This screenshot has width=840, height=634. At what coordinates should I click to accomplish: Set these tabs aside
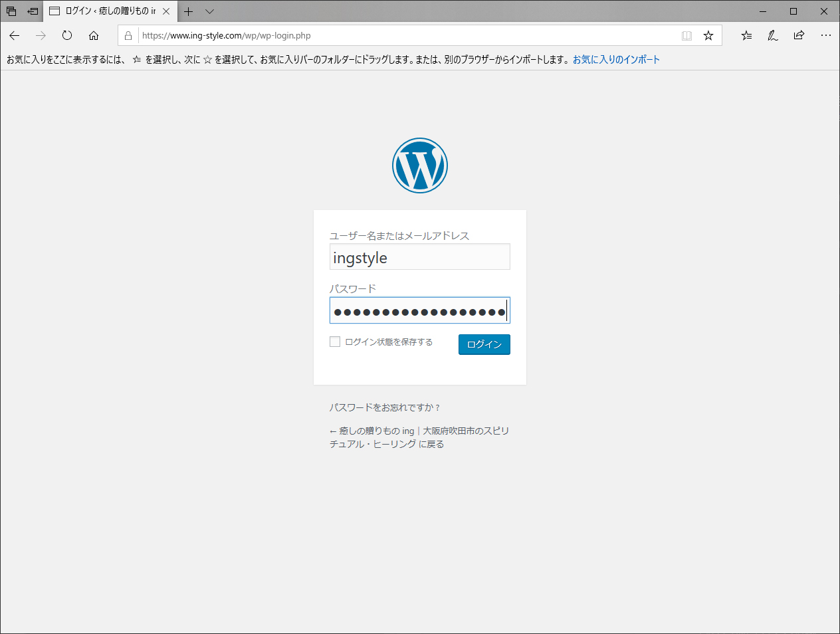coord(33,11)
